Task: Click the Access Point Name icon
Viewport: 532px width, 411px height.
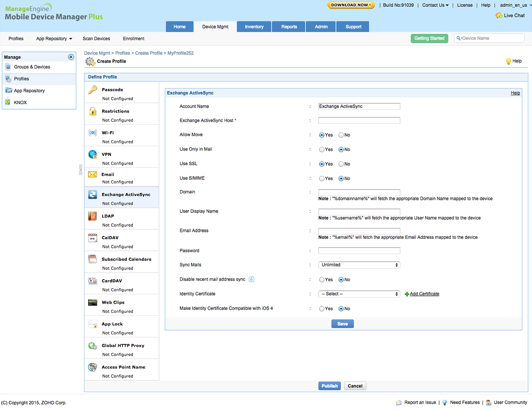Action: pyautogui.click(x=93, y=367)
